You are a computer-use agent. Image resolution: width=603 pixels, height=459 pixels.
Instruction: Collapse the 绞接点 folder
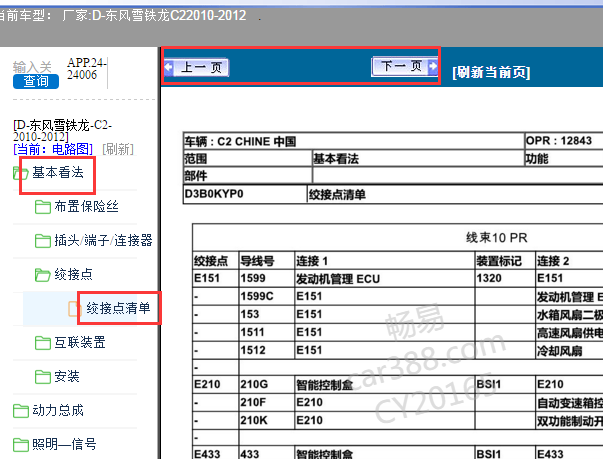[73, 274]
